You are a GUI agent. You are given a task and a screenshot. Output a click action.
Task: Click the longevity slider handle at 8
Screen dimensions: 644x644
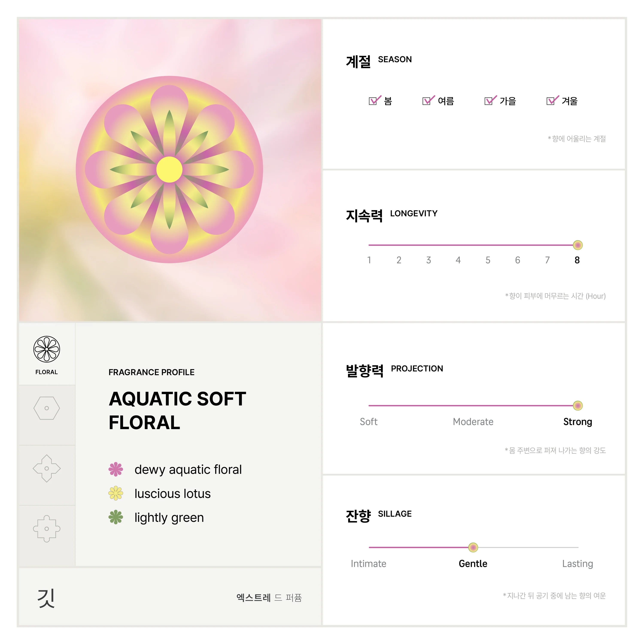(578, 245)
